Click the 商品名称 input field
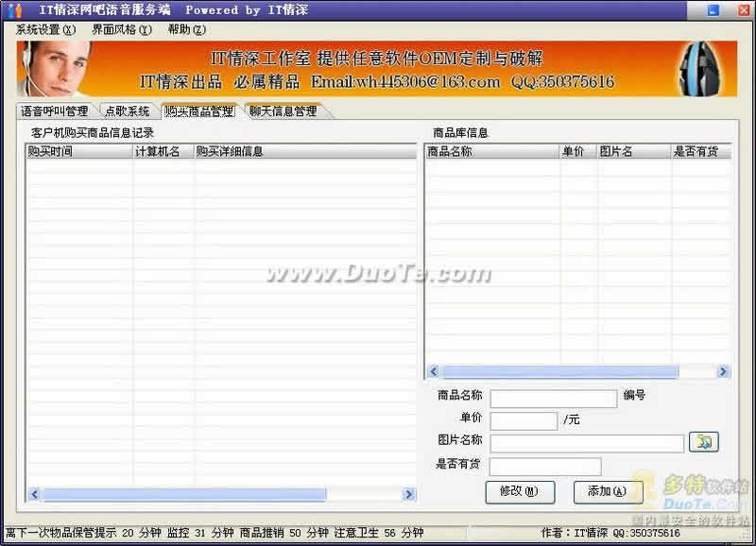This screenshot has height=546, width=756. click(x=554, y=398)
